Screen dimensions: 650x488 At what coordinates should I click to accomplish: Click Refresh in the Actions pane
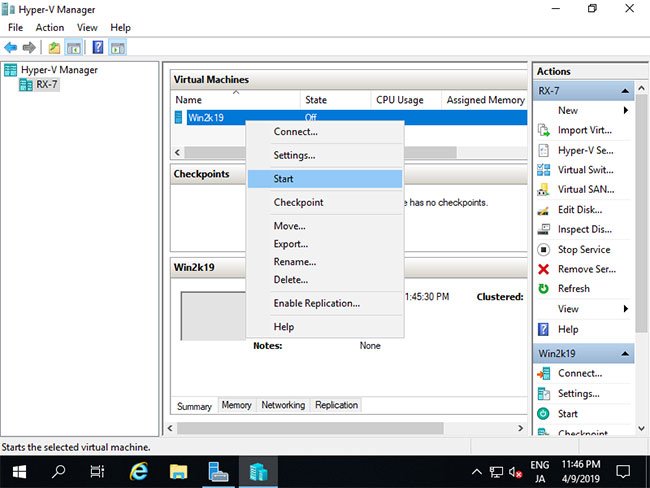574,289
